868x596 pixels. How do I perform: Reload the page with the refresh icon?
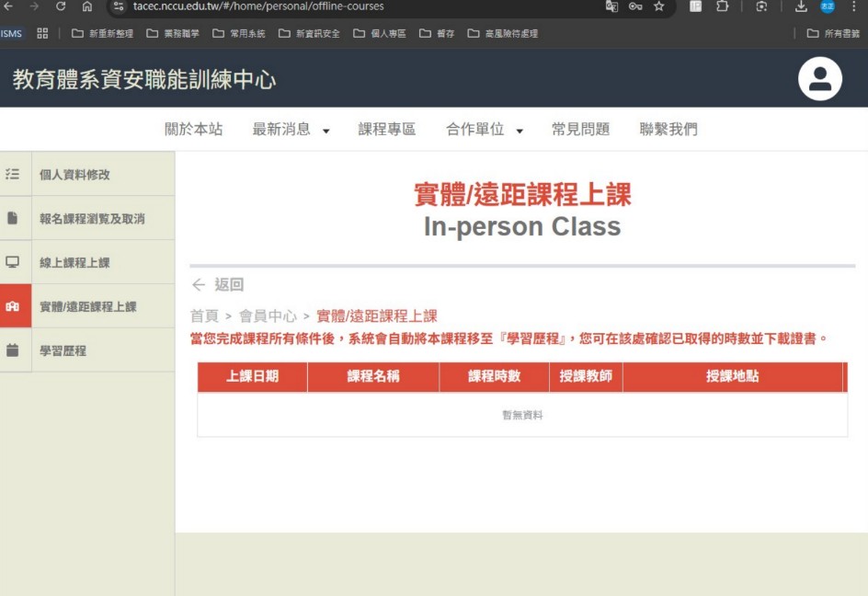(x=61, y=6)
